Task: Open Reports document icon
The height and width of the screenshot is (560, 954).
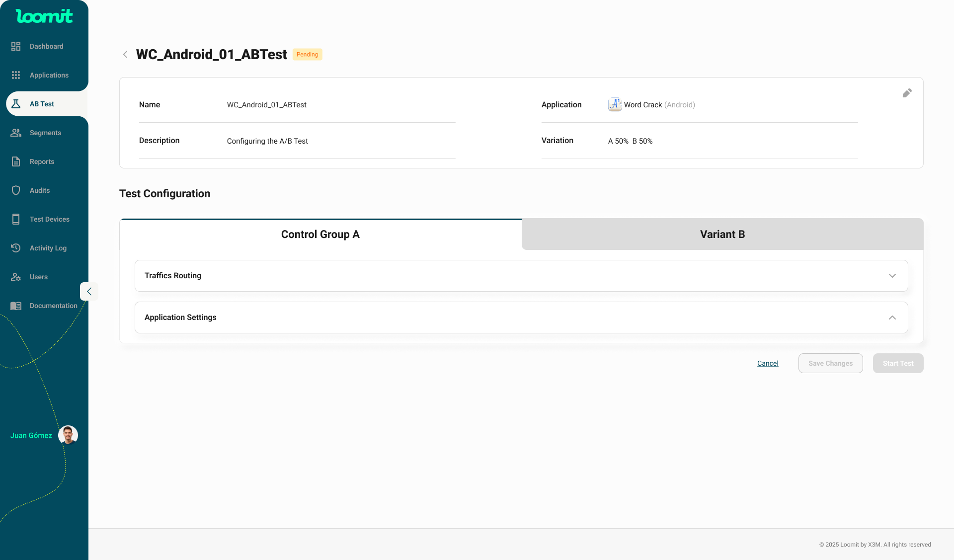Action: tap(16, 161)
